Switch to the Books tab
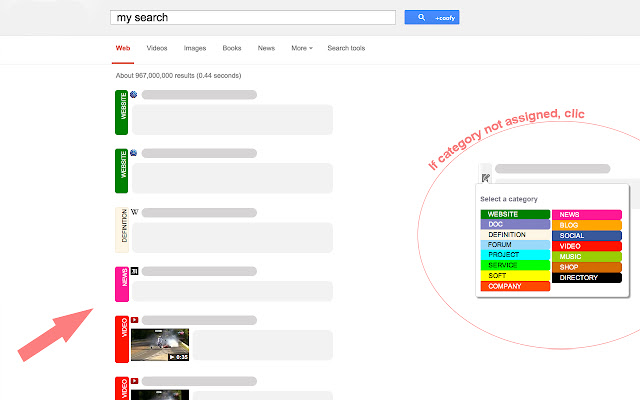 pyautogui.click(x=232, y=48)
